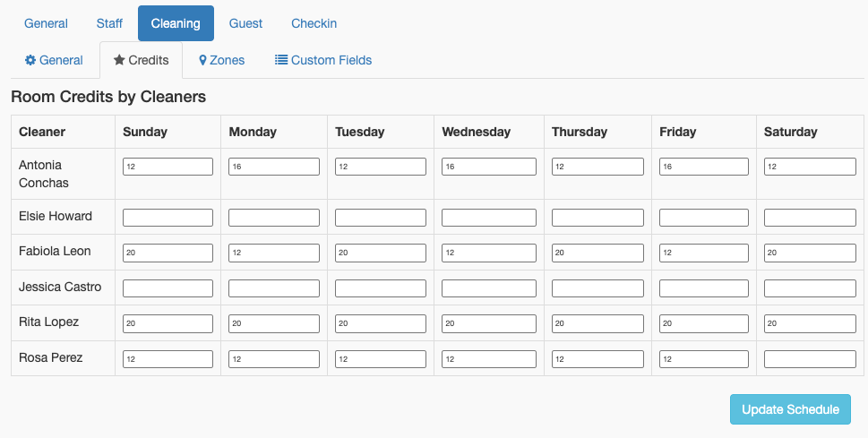Click Rosa Perez's empty Saturday field
Screen dimensions: 868x438
pyautogui.click(x=810, y=359)
